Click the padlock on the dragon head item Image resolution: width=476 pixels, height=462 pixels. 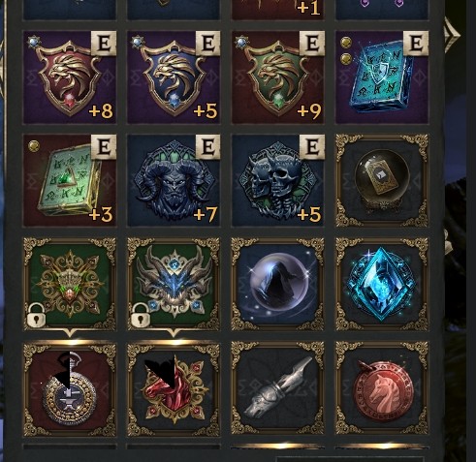coord(141,315)
